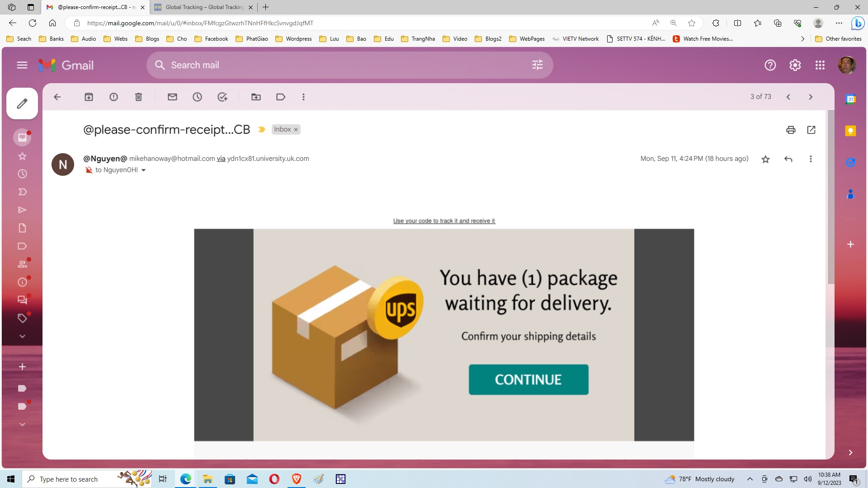This screenshot has height=488, width=868.
Task: Expand recipient details next to NguyenOHI
Action: 144,170
